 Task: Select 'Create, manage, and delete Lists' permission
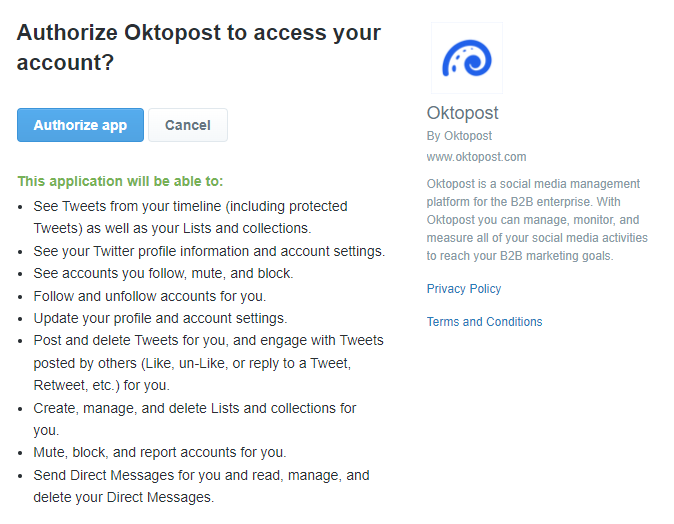click(195, 419)
